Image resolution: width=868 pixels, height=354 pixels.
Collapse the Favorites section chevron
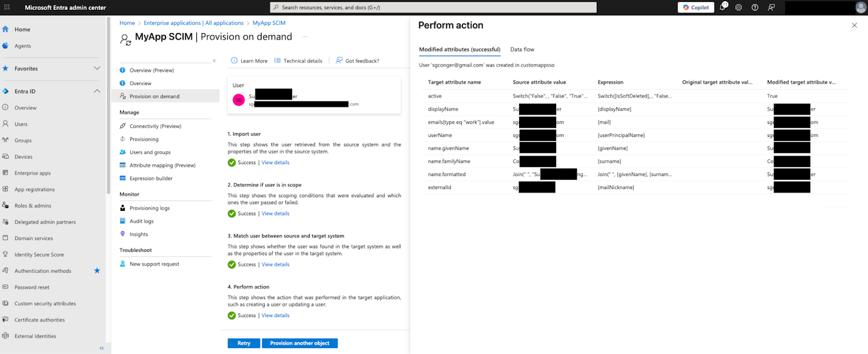97,68
